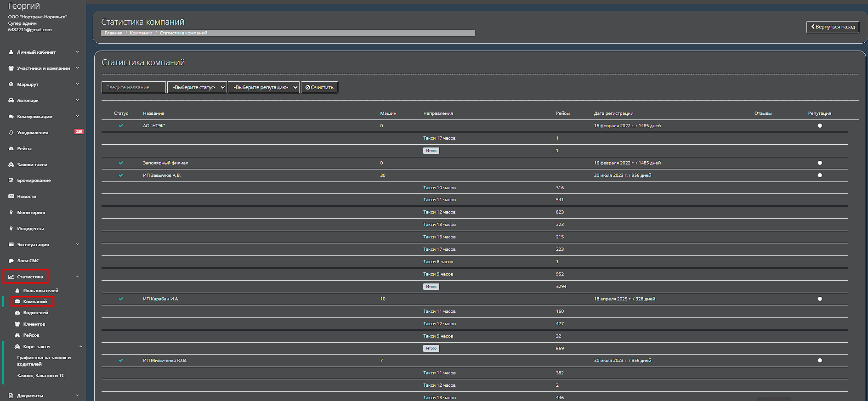
Task: Click the Вернуться назад button
Action: pyautogui.click(x=833, y=27)
